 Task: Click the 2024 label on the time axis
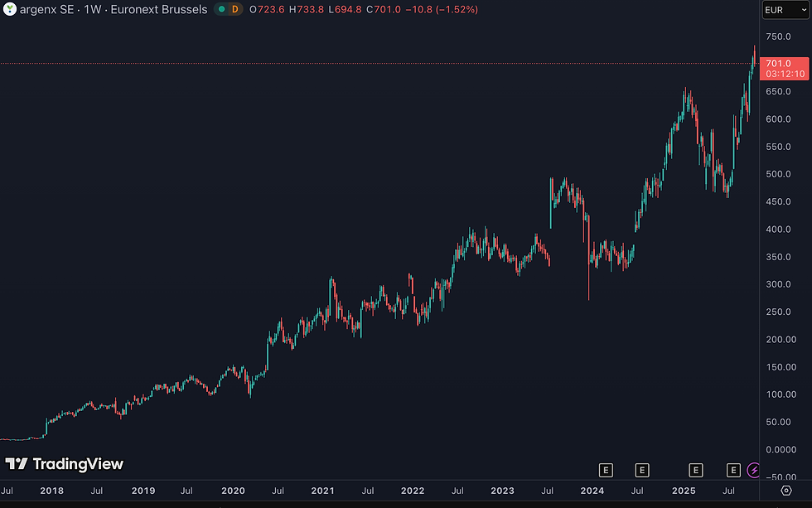[x=592, y=491]
